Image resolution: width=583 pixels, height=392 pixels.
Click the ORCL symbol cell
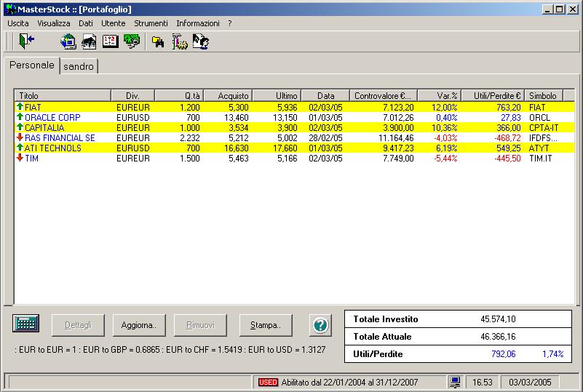(x=539, y=117)
